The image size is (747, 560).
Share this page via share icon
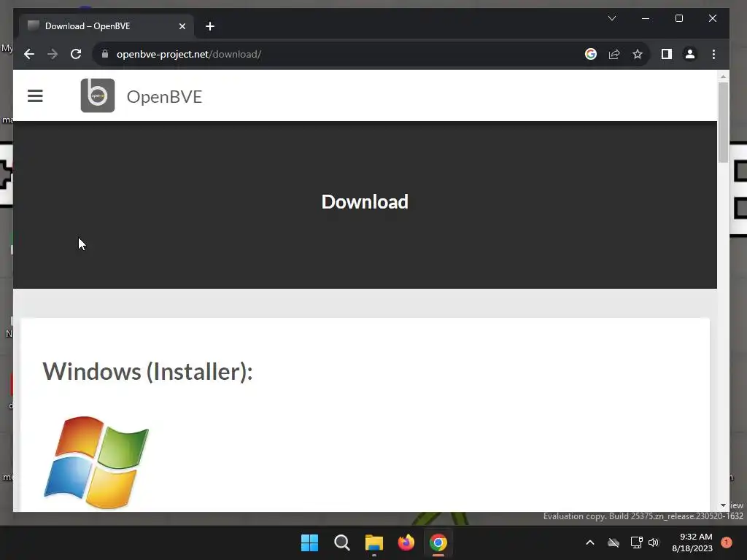click(614, 54)
